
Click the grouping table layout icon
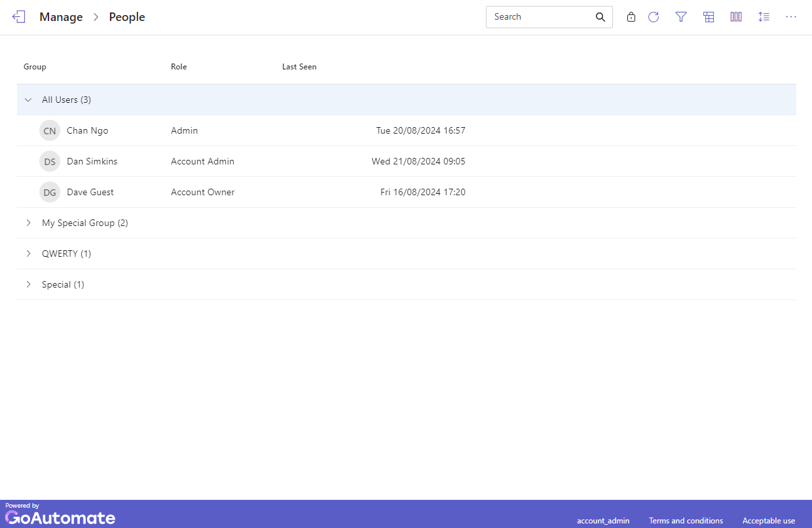(709, 17)
